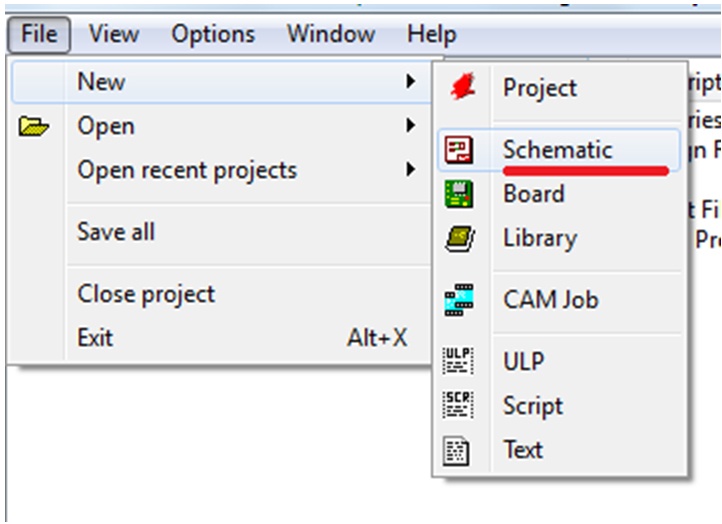Select Schematic in the New submenu
Viewport: 722px width, 524px height.
point(557,150)
